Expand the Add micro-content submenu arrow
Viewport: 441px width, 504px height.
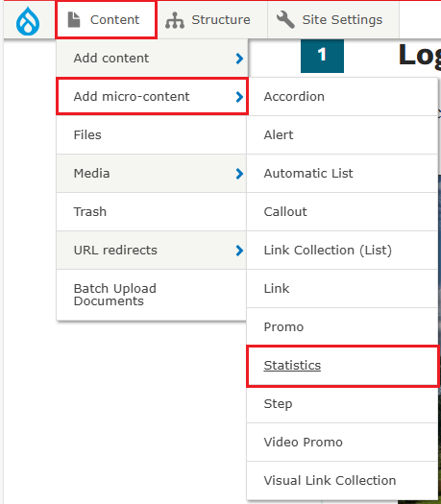[239, 97]
